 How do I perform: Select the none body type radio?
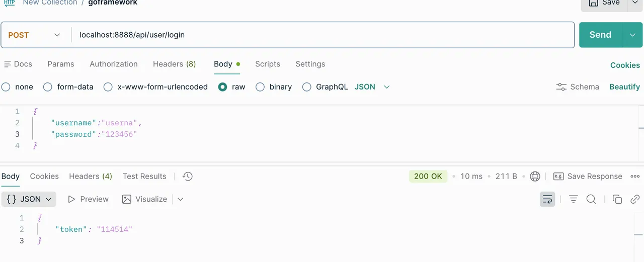coord(6,87)
